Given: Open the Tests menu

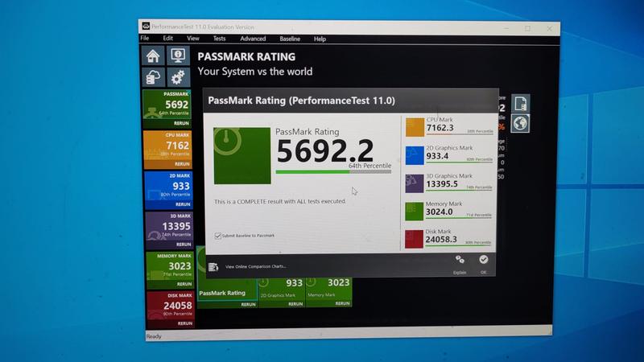Looking at the screenshot, I should (219, 39).
